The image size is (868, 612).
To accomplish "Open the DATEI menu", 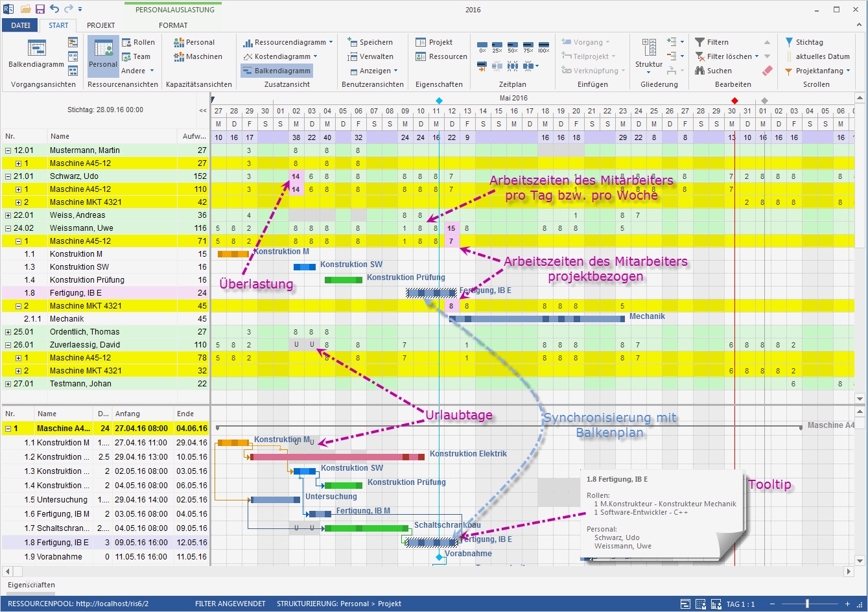I will coord(20,25).
